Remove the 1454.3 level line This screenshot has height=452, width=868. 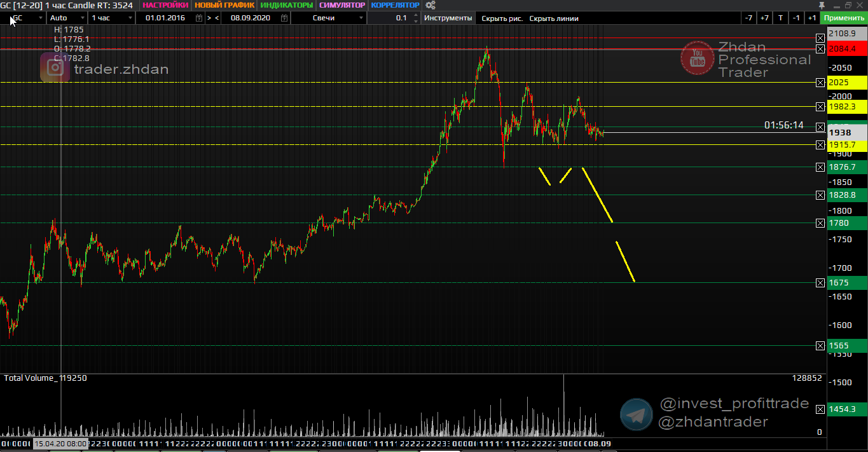tap(820, 409)
